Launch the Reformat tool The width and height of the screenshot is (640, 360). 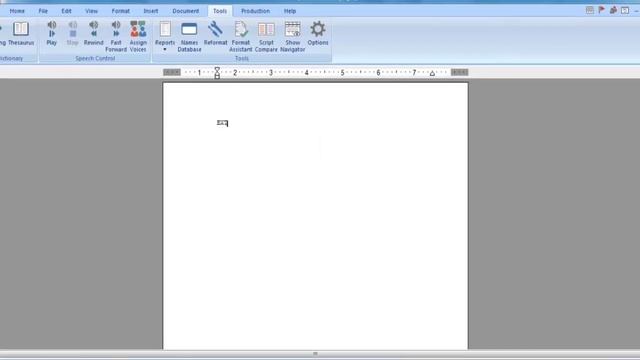pos(216,33)
